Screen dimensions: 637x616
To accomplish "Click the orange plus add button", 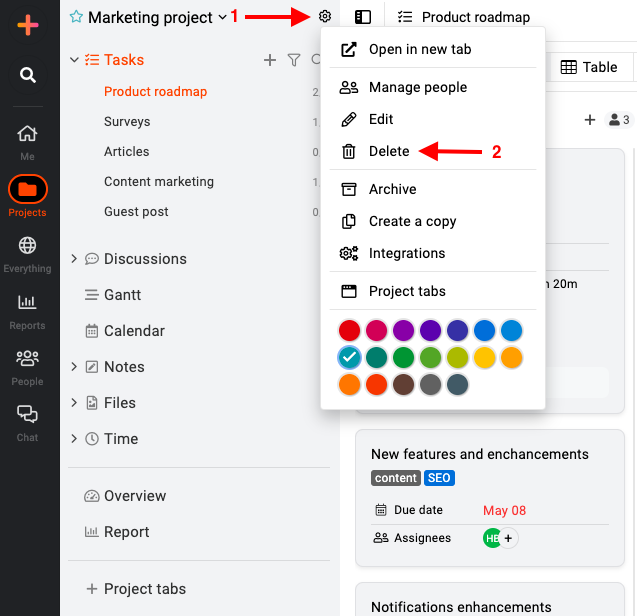I will click(28, 25).
